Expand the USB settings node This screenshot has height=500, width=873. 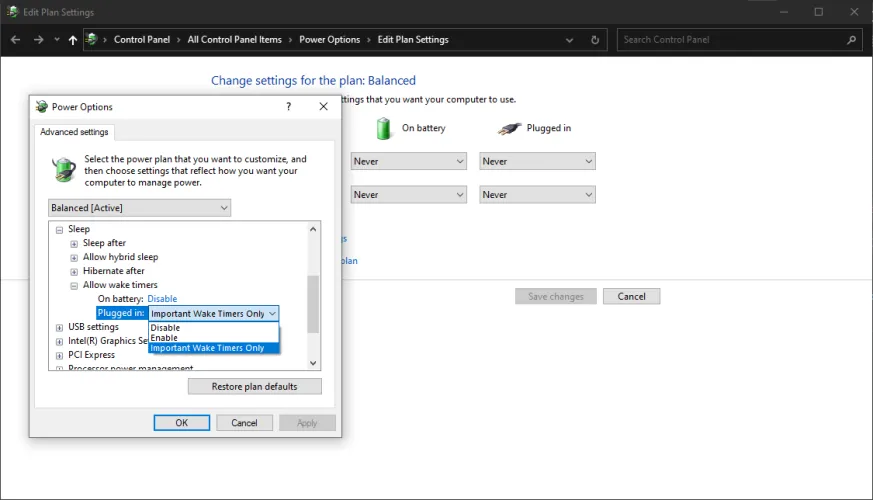tap(60, 327)
